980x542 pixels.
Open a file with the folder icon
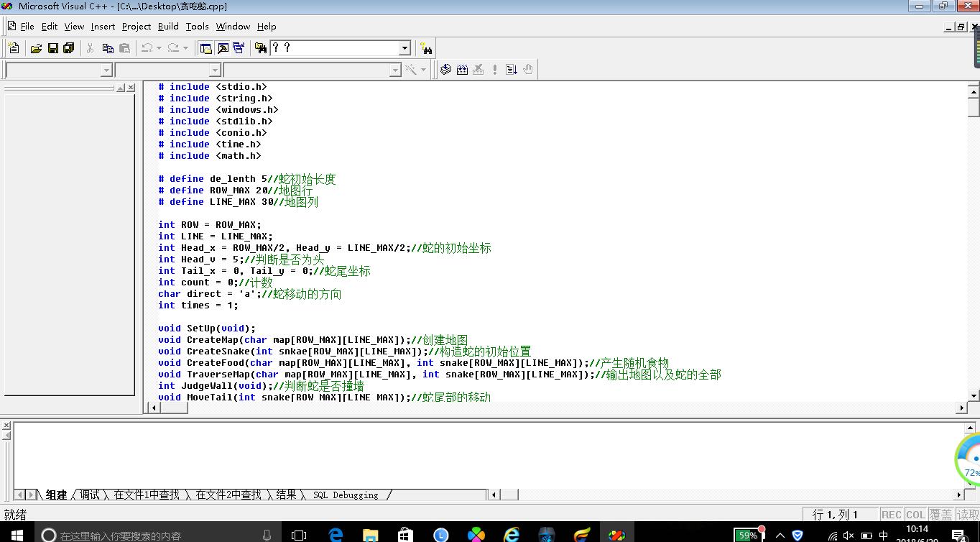click(36, 48)
